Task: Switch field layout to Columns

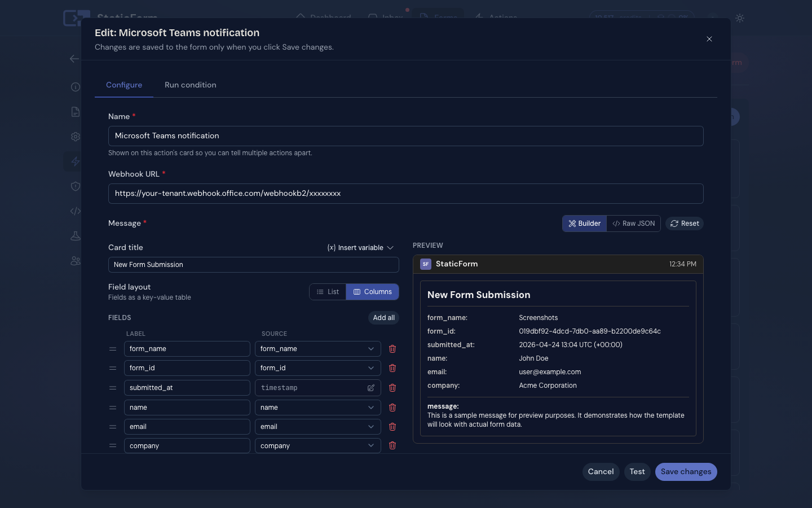Action: click(372, 292)
